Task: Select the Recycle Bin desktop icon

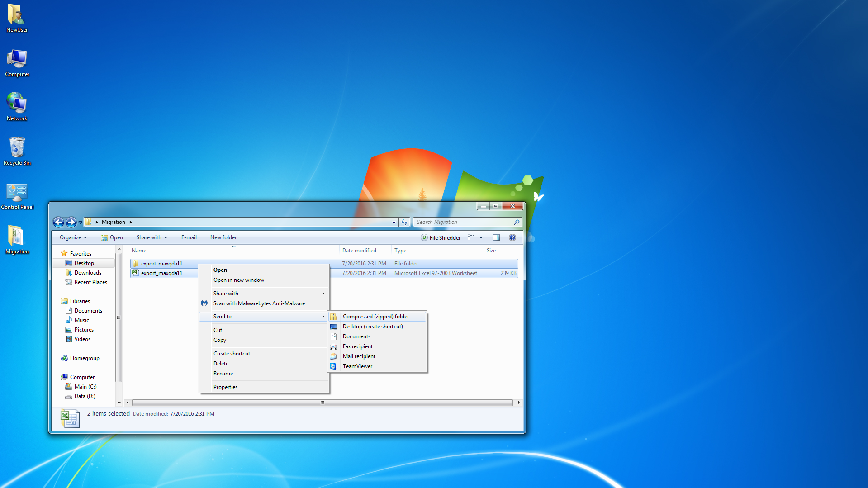Action: pyautogui.click(x=17, y=152)
